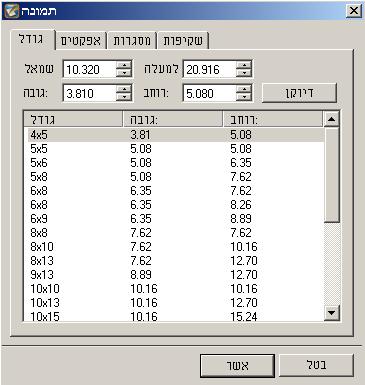
Task: Select the 9x13 size row
Action: (x=175, y=275)
